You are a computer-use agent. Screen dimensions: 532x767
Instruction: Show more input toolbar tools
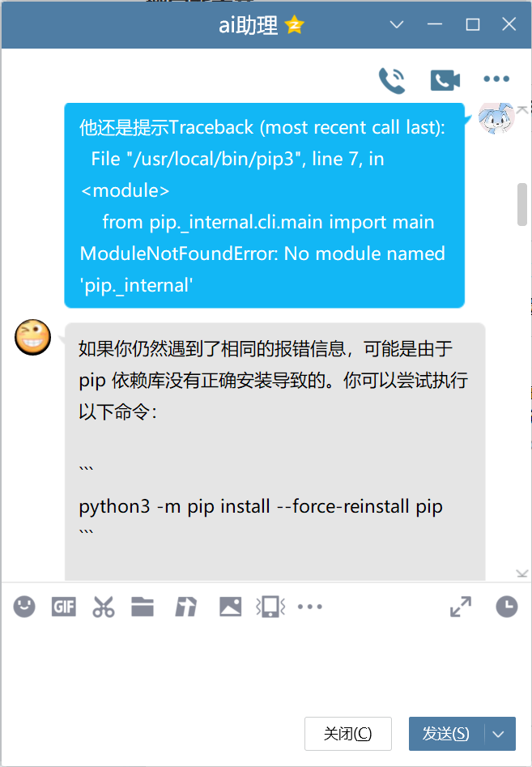(x=310, y=607)
